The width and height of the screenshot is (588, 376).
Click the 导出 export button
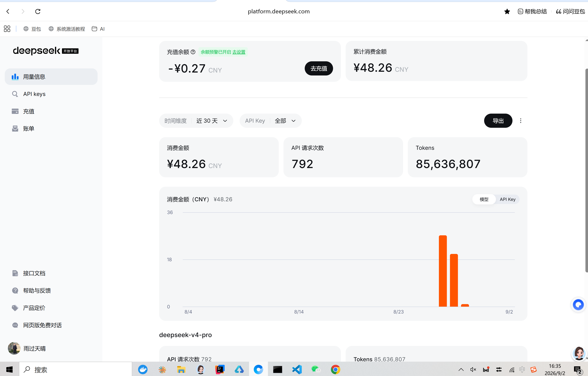pyautogui.click(x=498, y=121)
